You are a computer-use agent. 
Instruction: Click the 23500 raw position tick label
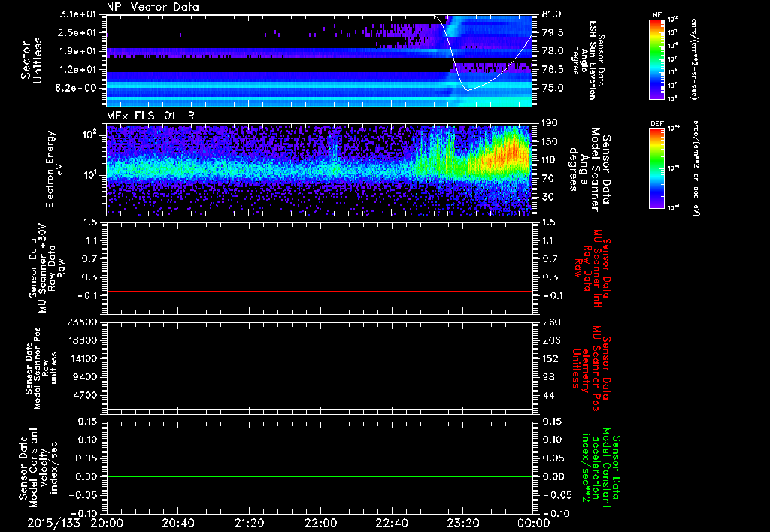[x=81, y=322]
